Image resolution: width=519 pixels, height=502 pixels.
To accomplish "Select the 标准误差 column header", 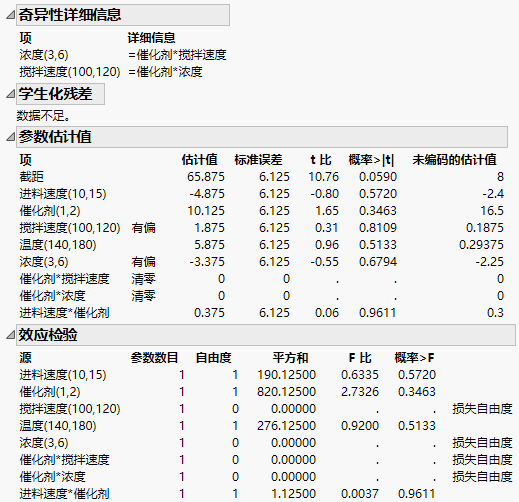I will pyautogui.click(x=258, y=160).
